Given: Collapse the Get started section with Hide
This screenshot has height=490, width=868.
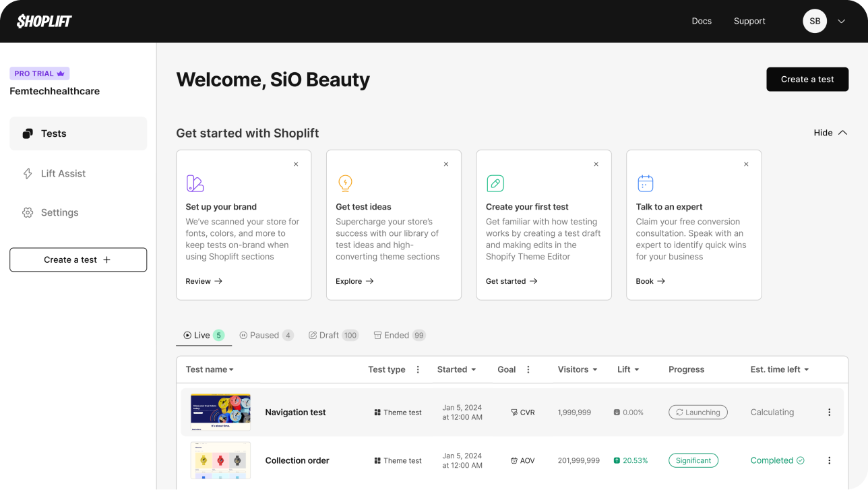Looking at the screenshot, I should (x=830, y=133).
